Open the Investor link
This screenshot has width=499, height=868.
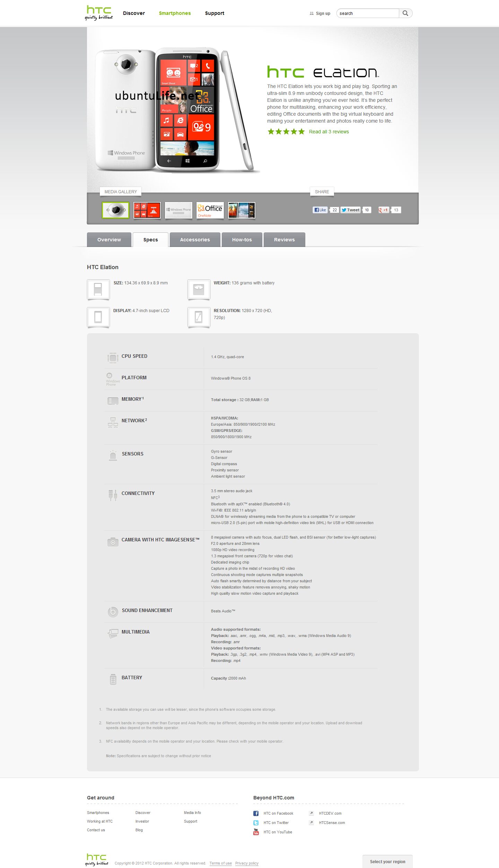click(142, 821)
